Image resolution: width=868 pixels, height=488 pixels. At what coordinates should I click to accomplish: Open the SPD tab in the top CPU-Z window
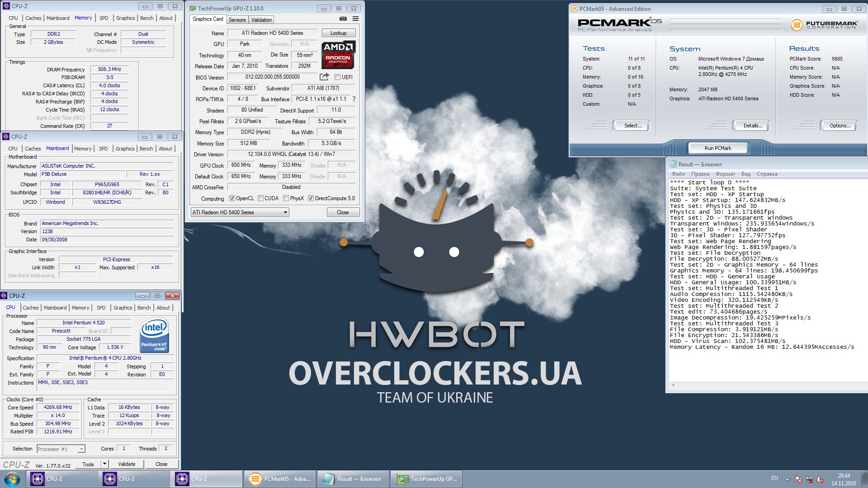104,18
